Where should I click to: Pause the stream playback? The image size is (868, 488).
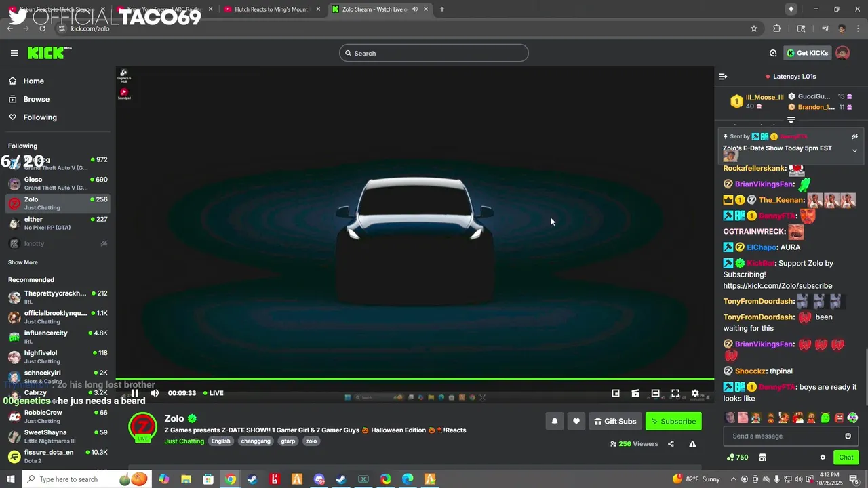click(134, 393)
